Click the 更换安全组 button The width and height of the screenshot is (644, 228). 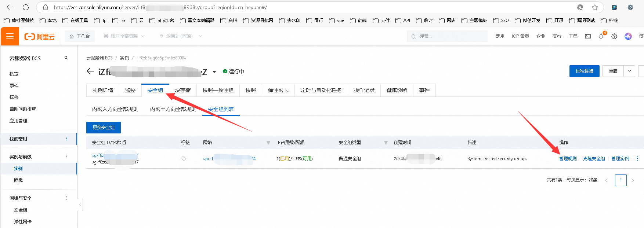click(104, 128)
